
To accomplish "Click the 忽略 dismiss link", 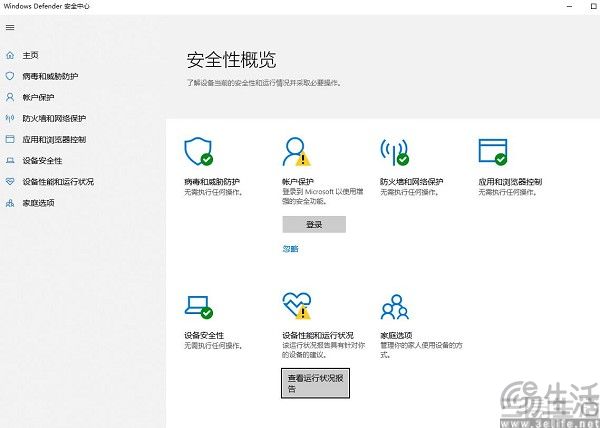I will tap(290, 249).
